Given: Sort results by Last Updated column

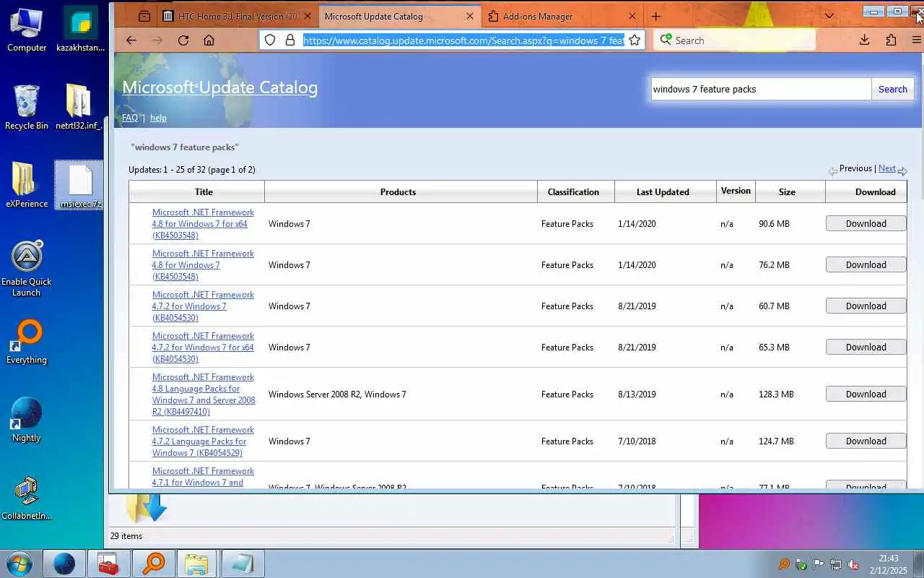Looking at the screenshot, I should 663,191.
